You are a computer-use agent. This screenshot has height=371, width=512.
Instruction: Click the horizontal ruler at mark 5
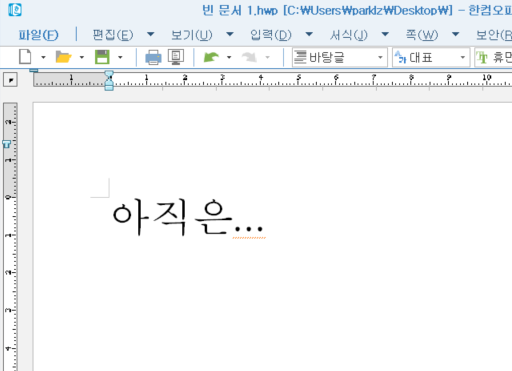(x=299, y=78)
